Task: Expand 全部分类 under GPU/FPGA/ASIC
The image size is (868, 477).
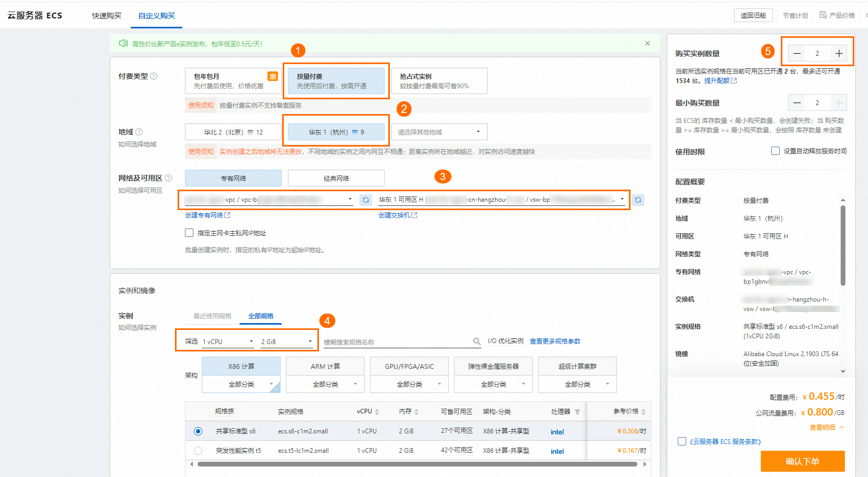Action: (x=409, y=385)
